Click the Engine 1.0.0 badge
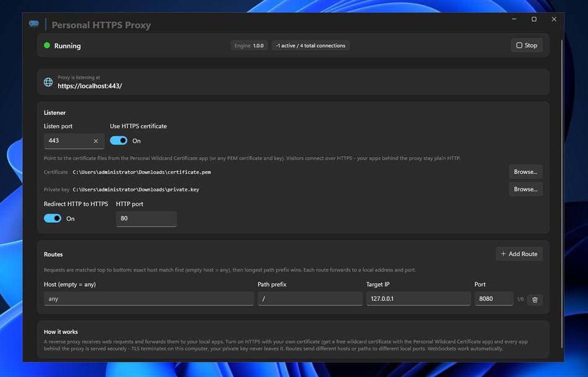This screenshot has height=377, width=588. [249, 45]
